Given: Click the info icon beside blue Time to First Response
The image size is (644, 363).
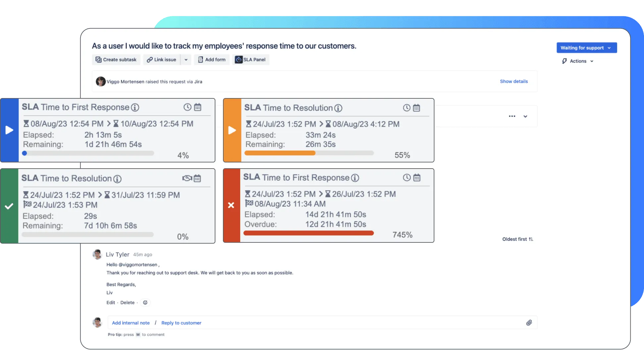Looking at the screenshot, I should point(135,107).
